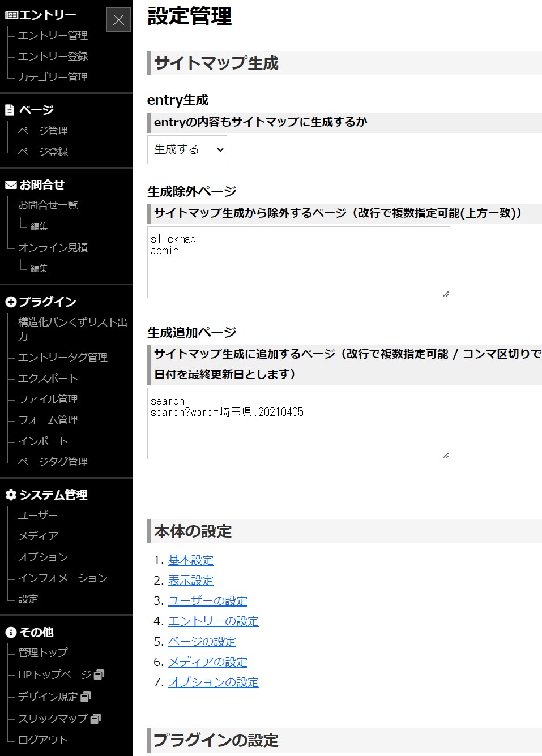The image size is (542, 756).
Task: Click the external-link icon beside デザイン規定
Action: point(87,696)
